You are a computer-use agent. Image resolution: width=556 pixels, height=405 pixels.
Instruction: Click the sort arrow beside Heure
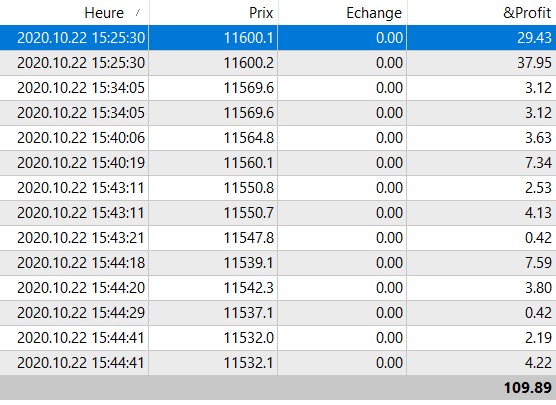[138, 13]
